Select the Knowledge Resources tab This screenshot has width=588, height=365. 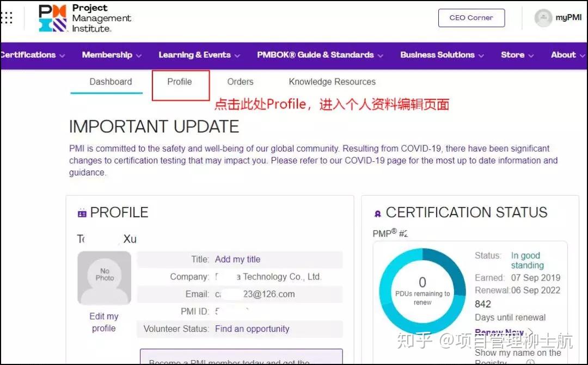coord(332,82)
